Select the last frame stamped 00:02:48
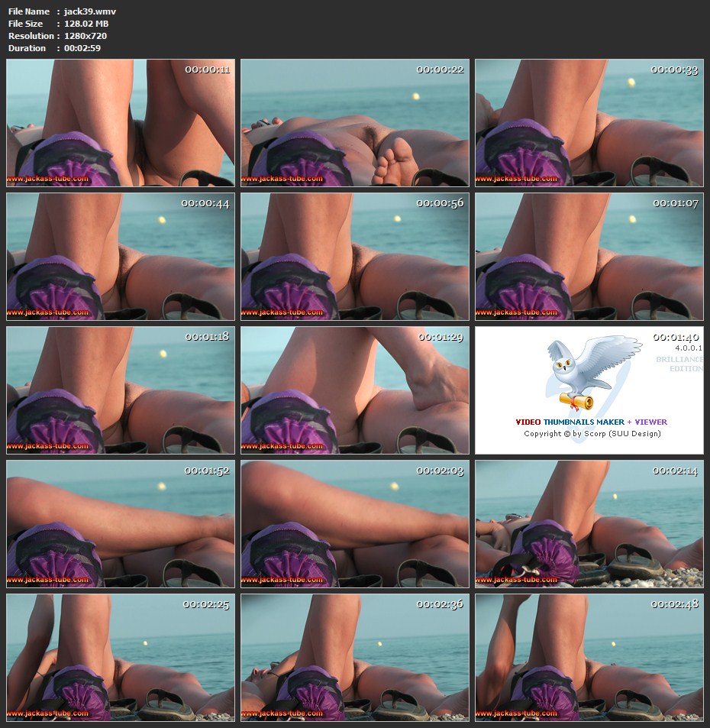 coord(589,658)
